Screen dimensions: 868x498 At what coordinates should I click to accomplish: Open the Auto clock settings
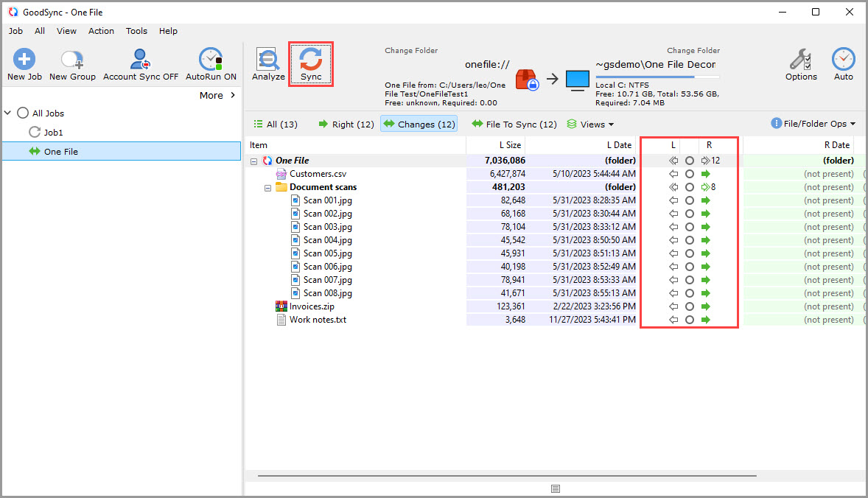[843, 59]
